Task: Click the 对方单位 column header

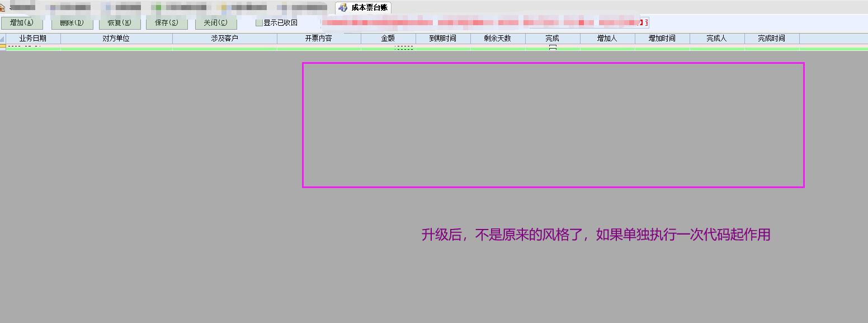Action: click(x=116, y=39)
